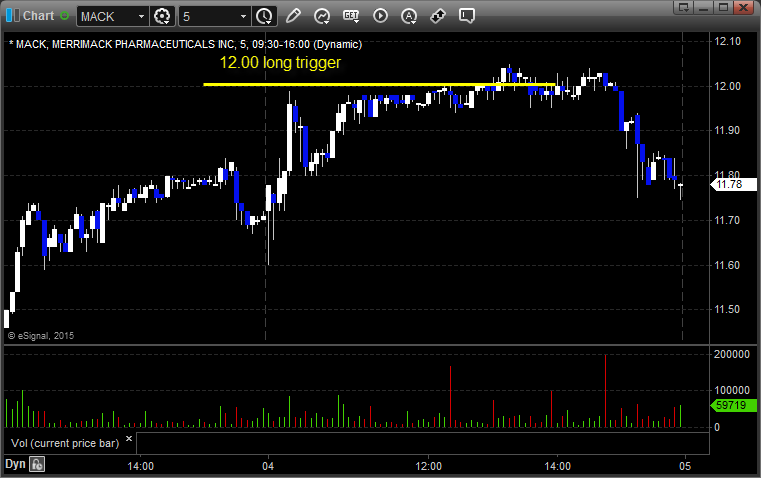Image resolution: width=761 pixels, height=478 pixels.
Task: Click the play replay button
Action: pos(380,16)
